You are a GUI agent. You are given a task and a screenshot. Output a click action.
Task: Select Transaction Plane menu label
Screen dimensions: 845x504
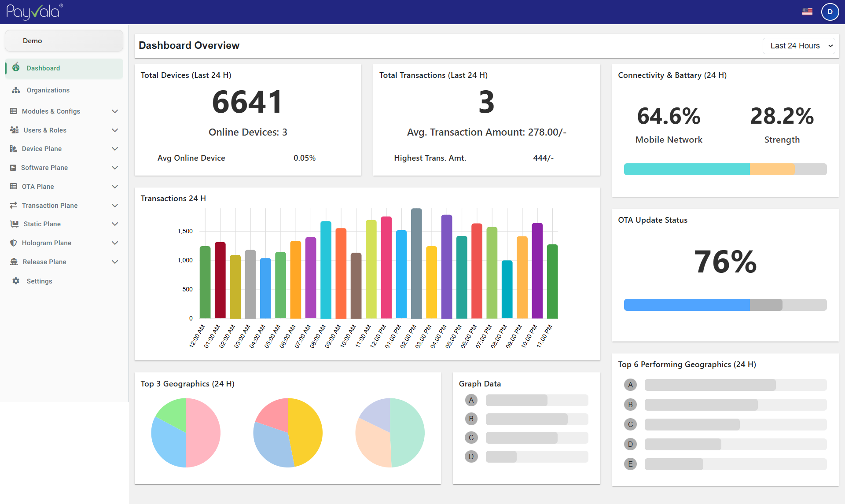coord(50,206)
